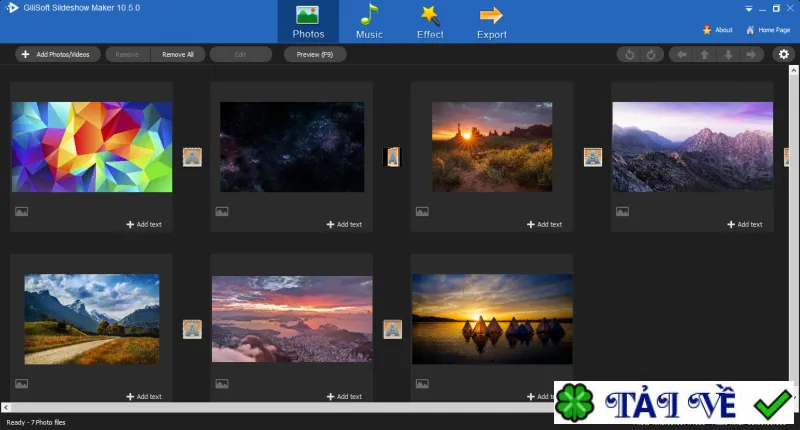The image size is (800, 430).
Task: Move selected photo left with arrow icon
Action: [x=682, y=55]
